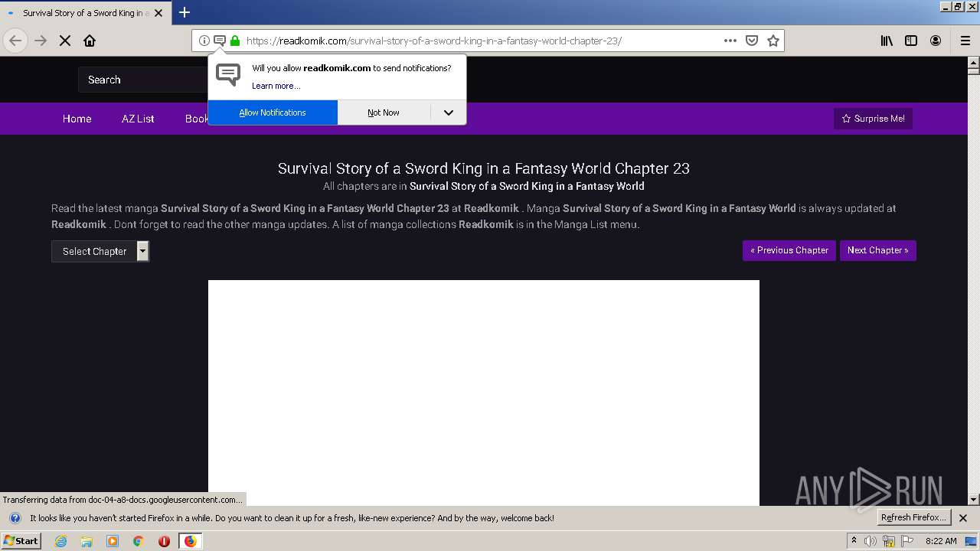Screen dimensions: 980x551
Task: Open Windows Explorer folder in taskbar
Action: [x=87, y=541]
